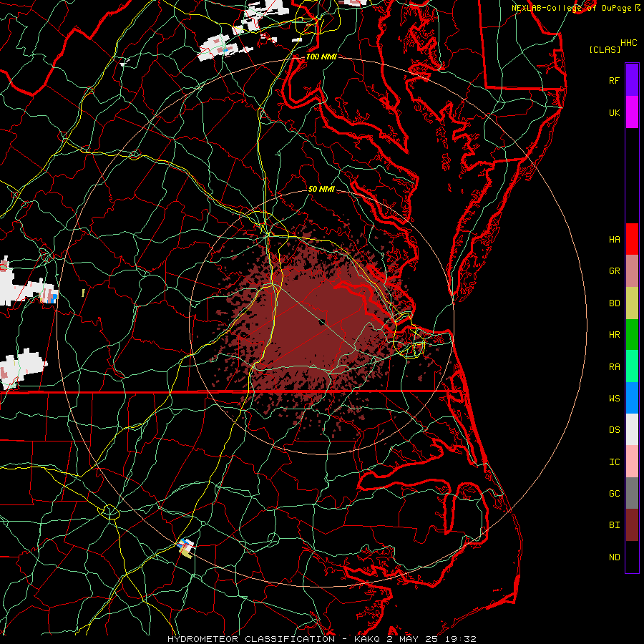Click the BI legend label
Screen dimensions: 644x644
pyautogui.click(x=614, y=525)
